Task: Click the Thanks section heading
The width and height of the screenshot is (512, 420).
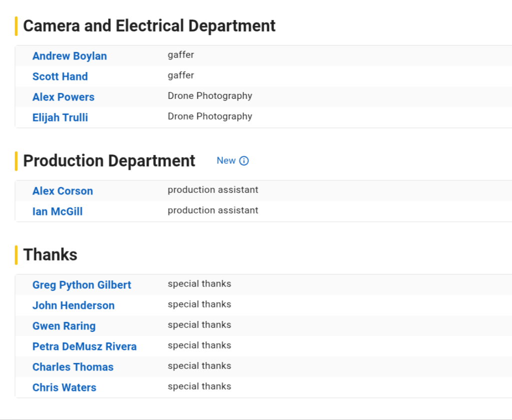Action: tap(50, 255)
